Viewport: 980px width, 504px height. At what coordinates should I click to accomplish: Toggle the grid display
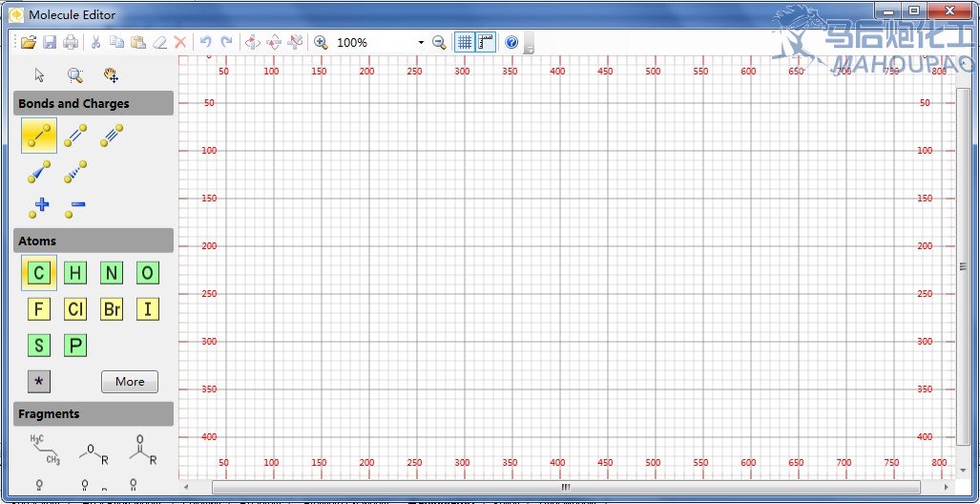pos(464,42)
